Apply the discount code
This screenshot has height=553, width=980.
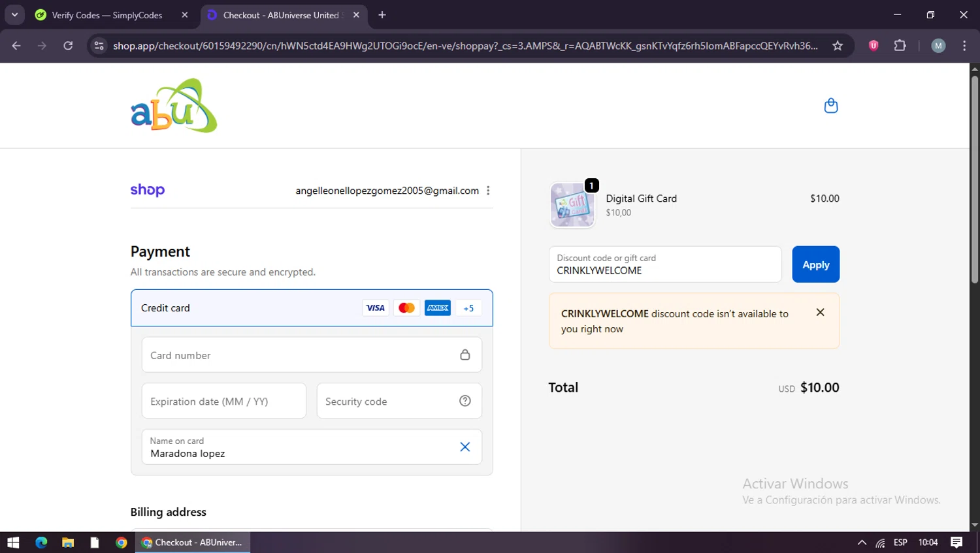tap(815, 264)
